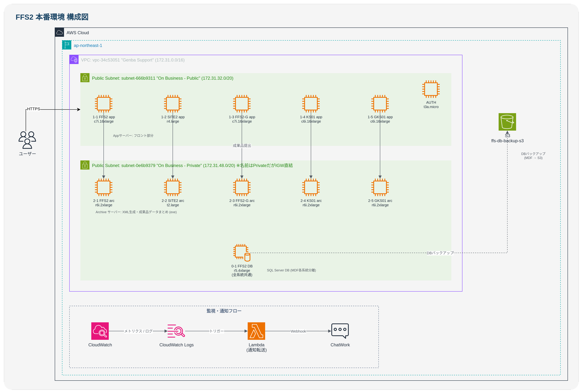This screenshot has width=581, height=392.
Task: Select the 成果品提出 edge label
Action: point(242,146)
